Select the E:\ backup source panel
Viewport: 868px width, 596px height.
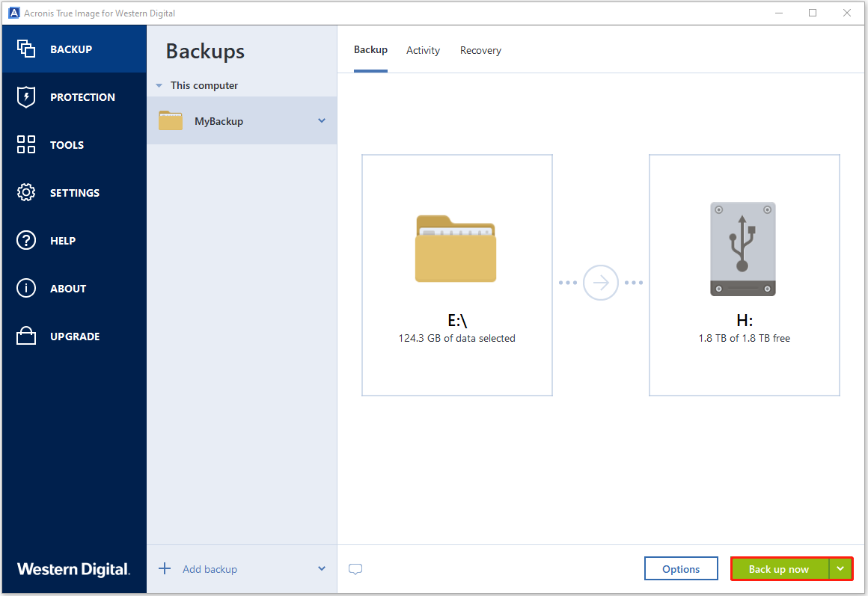click(456, 275)
